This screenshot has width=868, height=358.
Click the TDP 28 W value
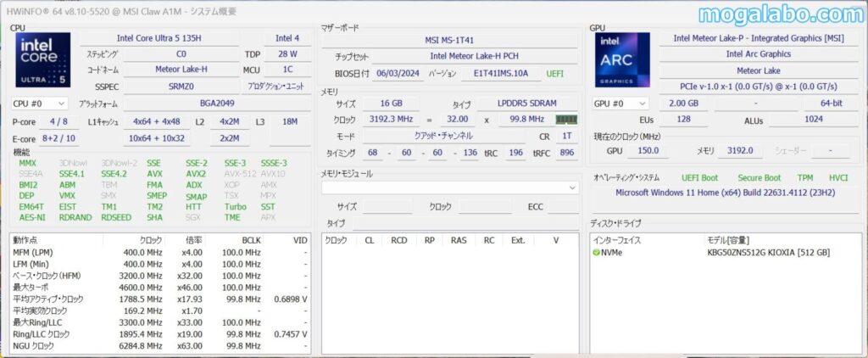pos(287,54)
